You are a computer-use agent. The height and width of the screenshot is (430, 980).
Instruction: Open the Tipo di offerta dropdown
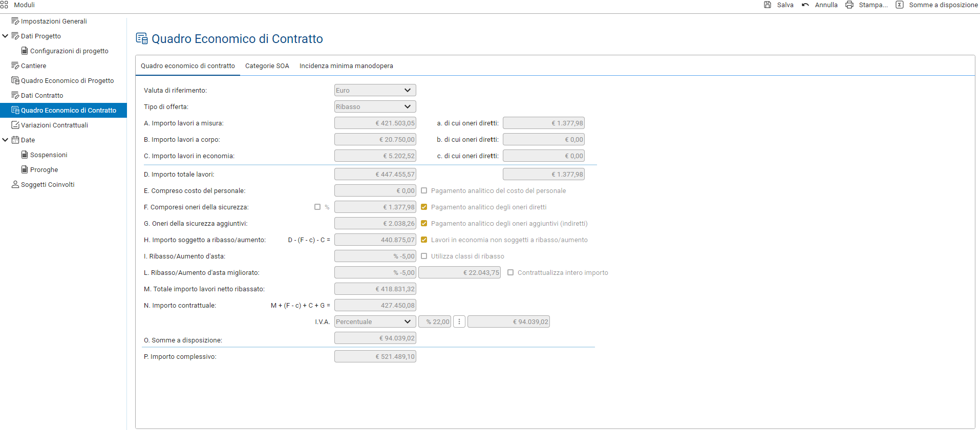click(375, 106)
